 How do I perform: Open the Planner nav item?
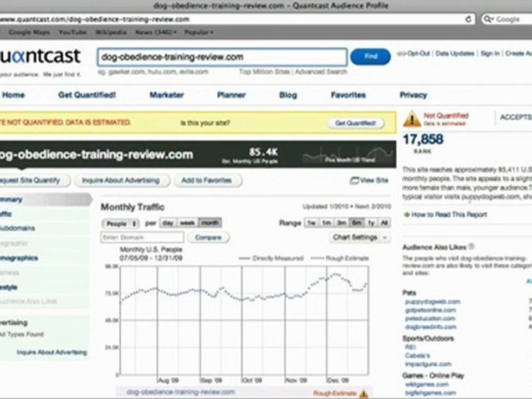232,95
